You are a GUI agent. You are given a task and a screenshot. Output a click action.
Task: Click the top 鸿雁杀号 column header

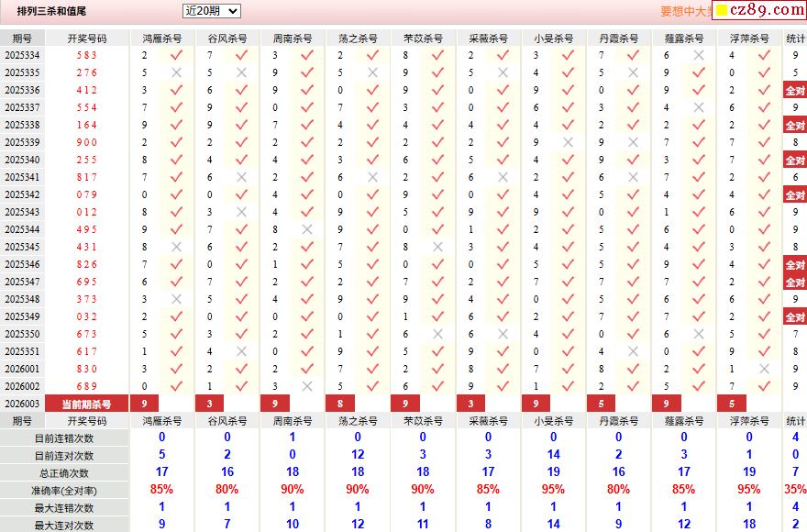point(161,39)
